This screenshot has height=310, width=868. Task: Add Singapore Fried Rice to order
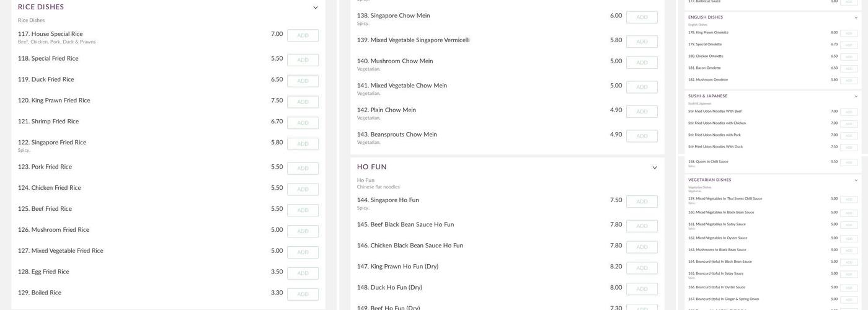coord(303,144)
